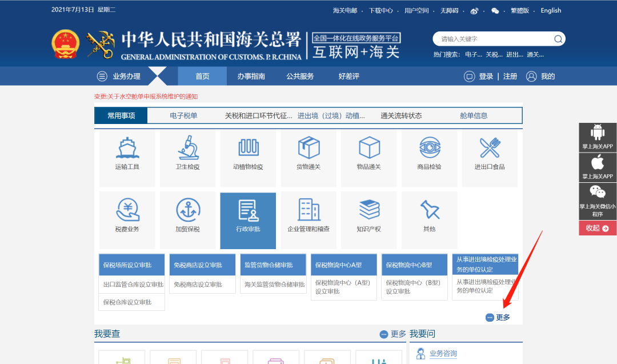617x364 pixels.
Task: Open the 好差评 nav item
Action: (x=348, y=77)
